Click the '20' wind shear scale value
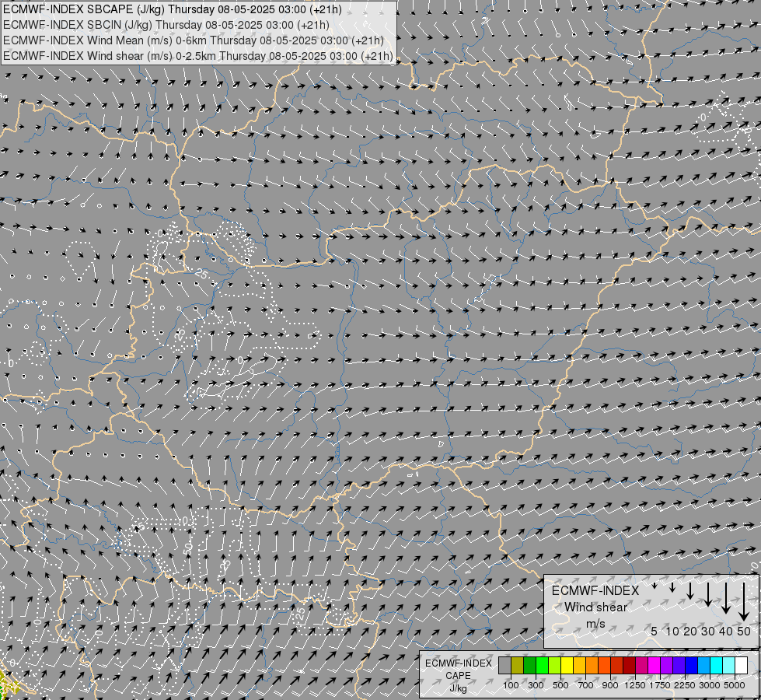Screen dimensions: 761x700 690,631
